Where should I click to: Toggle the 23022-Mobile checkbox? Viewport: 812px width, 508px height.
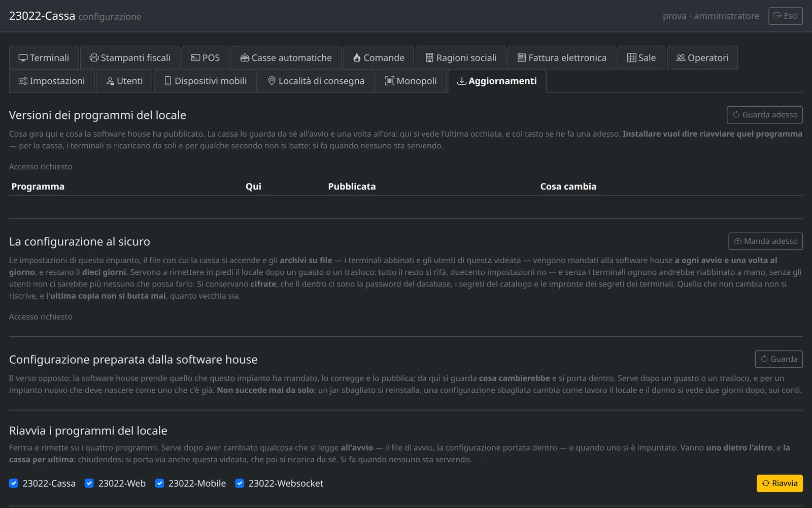click(x=159, y=483)
